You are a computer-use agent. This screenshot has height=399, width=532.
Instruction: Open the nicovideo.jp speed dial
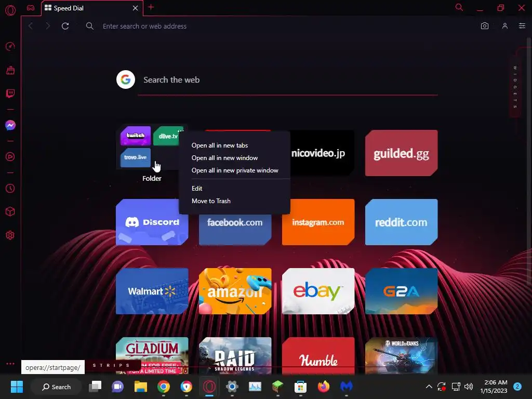pos(322,153)
